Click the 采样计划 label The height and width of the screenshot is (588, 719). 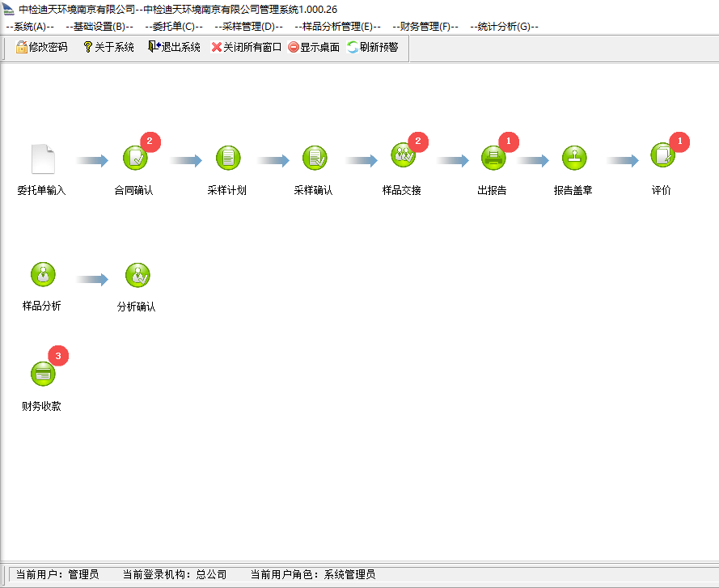[227, 190]
